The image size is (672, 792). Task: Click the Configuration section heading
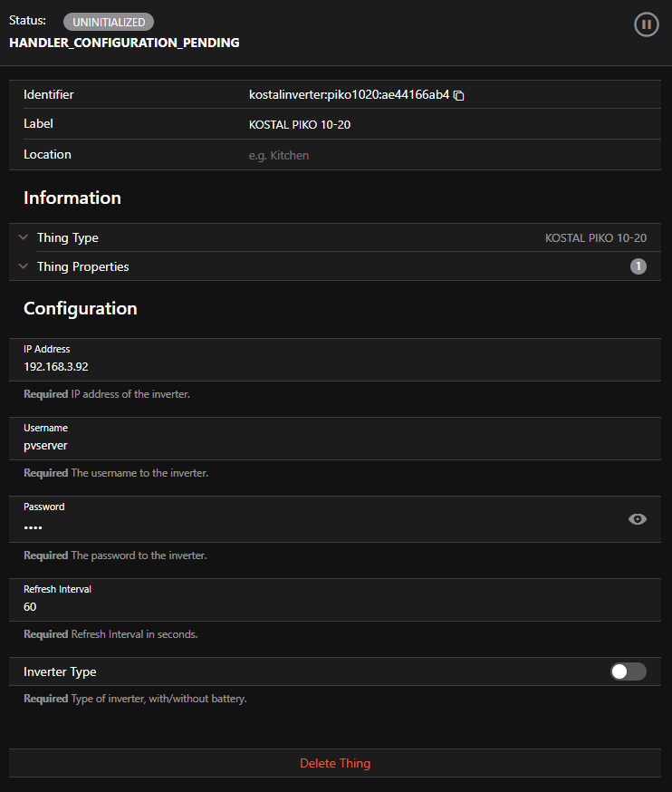(x=81, y=309)
